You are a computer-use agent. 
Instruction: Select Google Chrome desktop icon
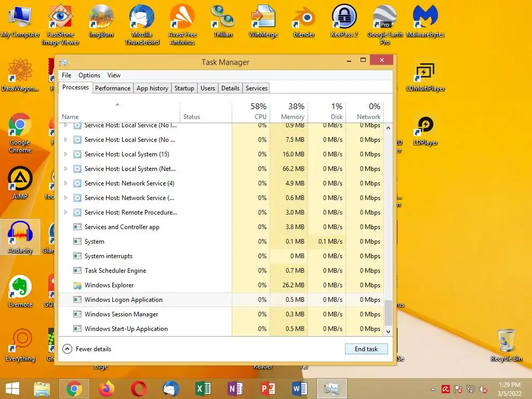click(x=20, y=133)
